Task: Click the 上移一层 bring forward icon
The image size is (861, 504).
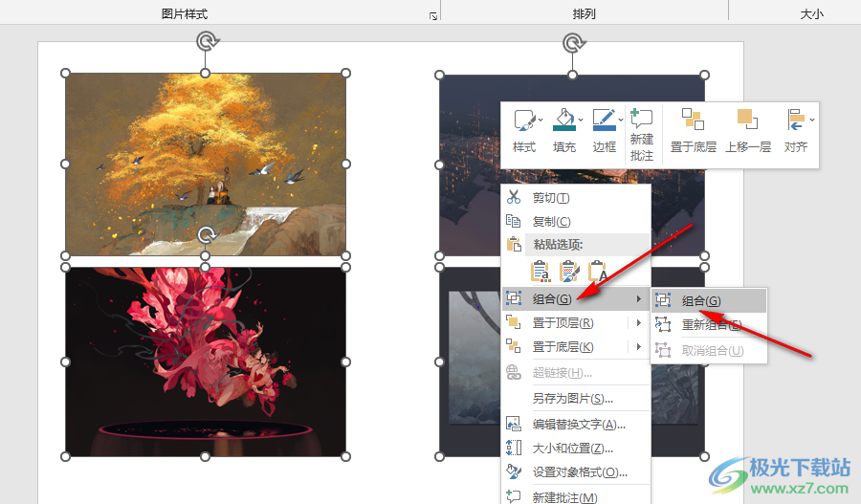Action: coord(747,119)
